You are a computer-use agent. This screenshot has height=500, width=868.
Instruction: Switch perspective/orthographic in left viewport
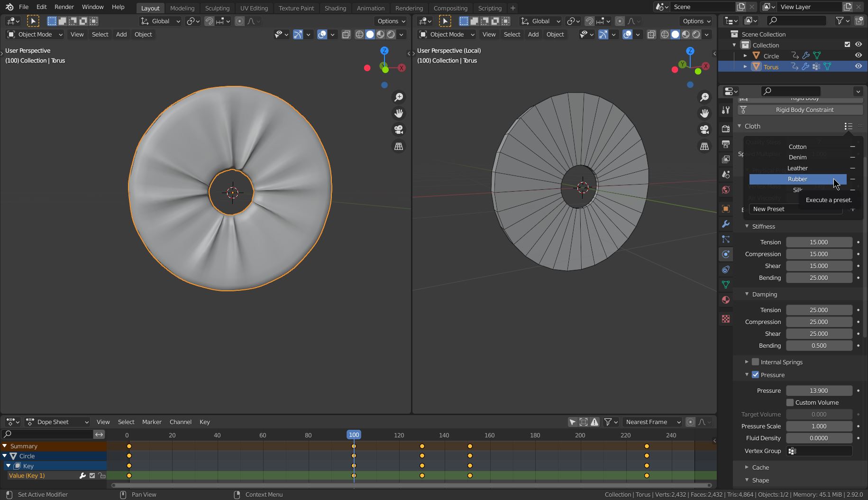pos(399,146)
